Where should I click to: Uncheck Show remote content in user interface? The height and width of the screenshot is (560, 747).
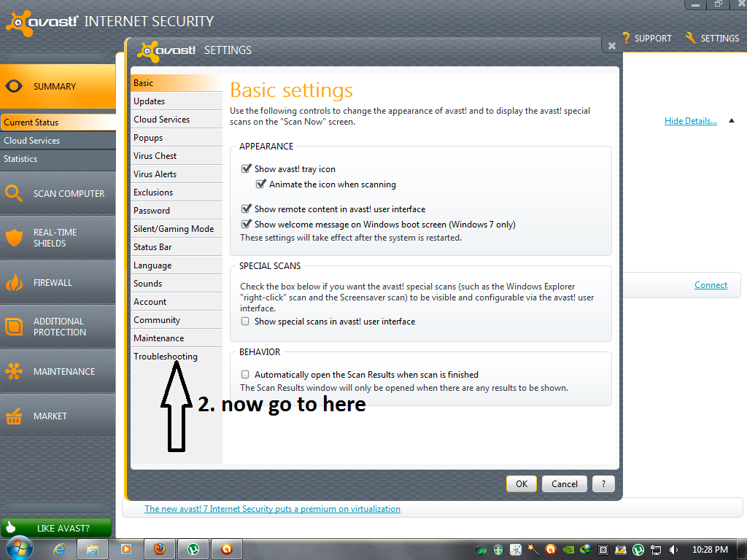[246, 209]
